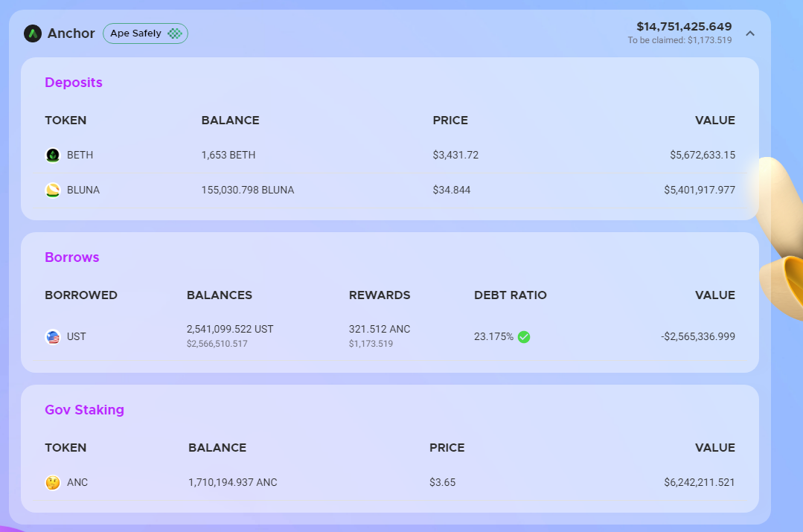Viewport: 803px width, 532px height.
Task: Click the Borrows section heading
Action: (72, 257)
